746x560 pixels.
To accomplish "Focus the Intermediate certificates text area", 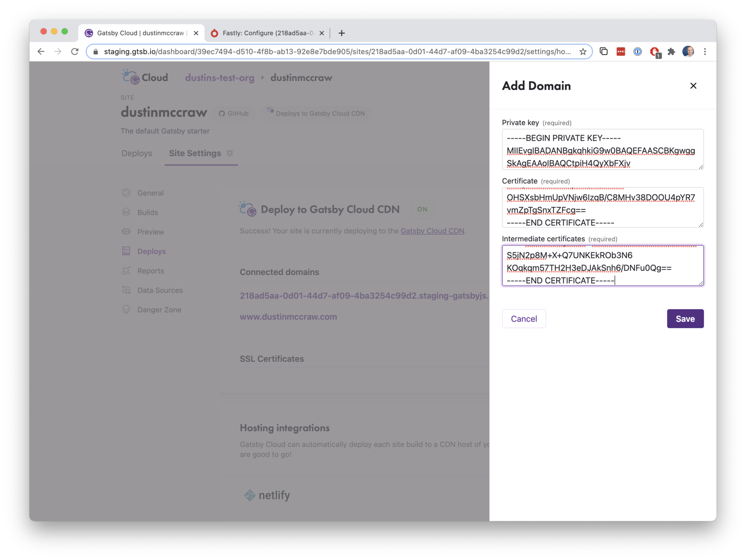I will 603,265.
